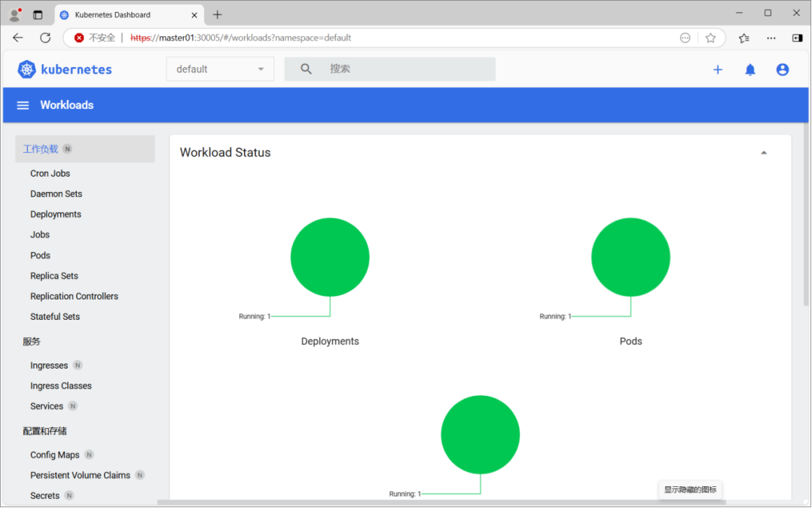
Task: Reload the page with refresh icon
Action: (45, 38)
